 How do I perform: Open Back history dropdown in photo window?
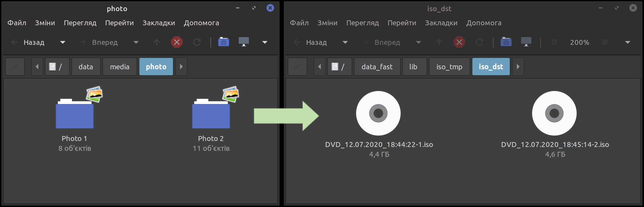coord(62,42)
